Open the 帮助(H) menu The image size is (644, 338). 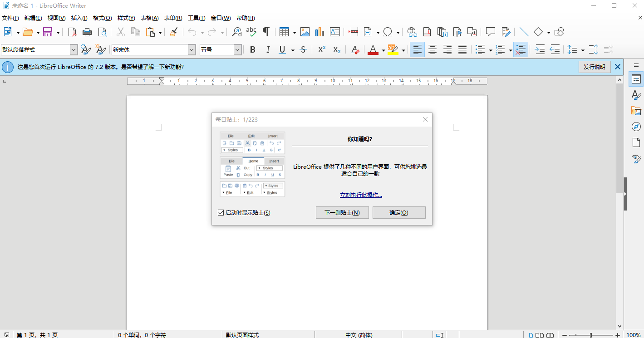246,18
